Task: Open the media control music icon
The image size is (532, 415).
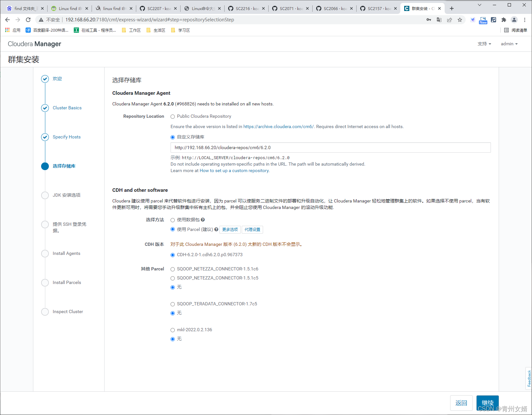Action: click(493, 20)
